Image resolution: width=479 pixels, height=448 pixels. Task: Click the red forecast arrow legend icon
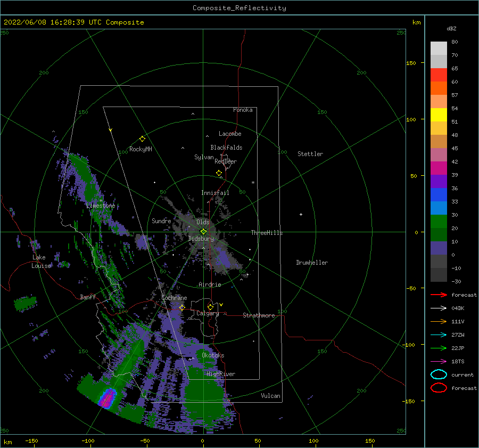[439, 295]
